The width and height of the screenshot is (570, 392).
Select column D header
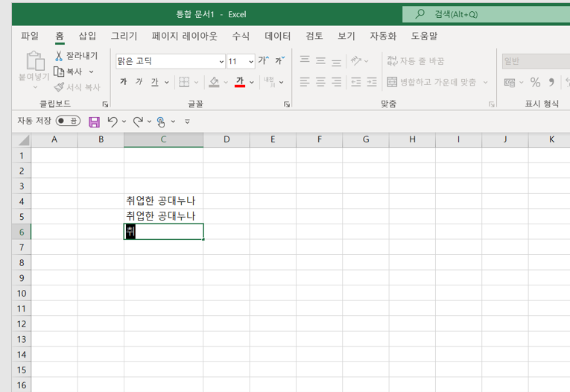click(x=227, y=139)
